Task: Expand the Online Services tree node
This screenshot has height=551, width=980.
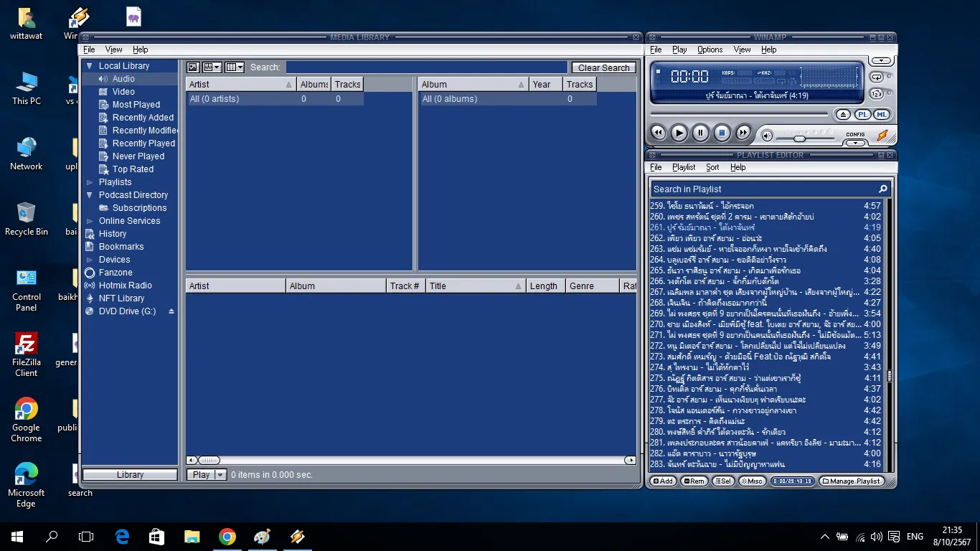Action: (90, 221)
